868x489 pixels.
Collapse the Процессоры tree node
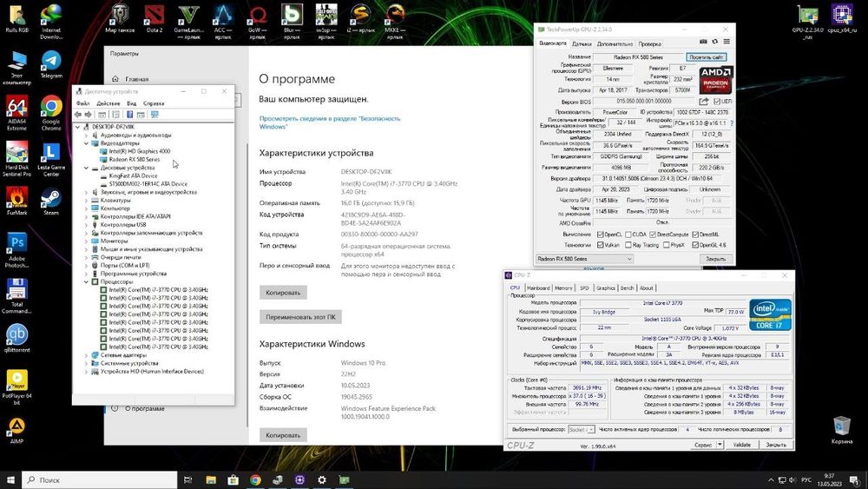point(86,281)
